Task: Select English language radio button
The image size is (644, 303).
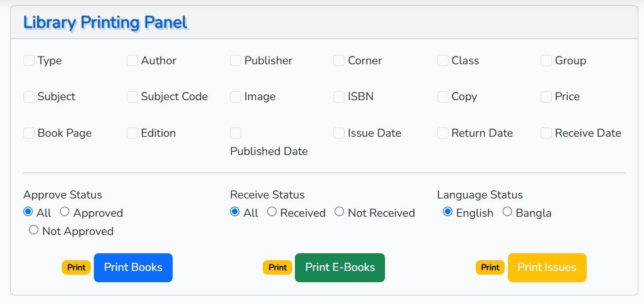Action: click(447, 212)
